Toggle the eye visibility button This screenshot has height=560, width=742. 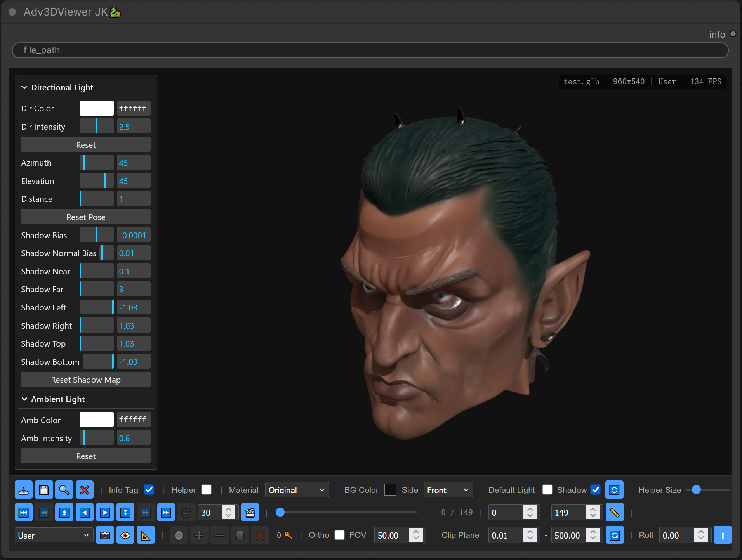point(125,536)
